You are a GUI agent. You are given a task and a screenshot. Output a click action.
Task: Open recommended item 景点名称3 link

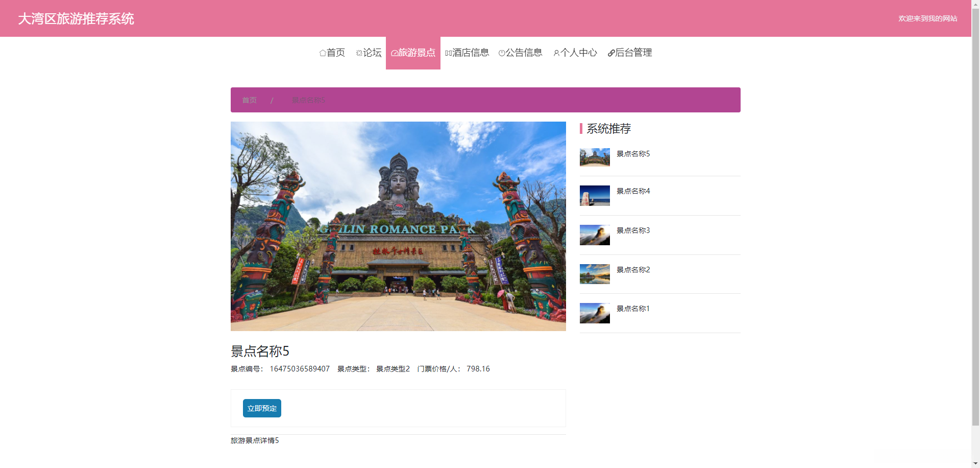(x=633, y=230)
